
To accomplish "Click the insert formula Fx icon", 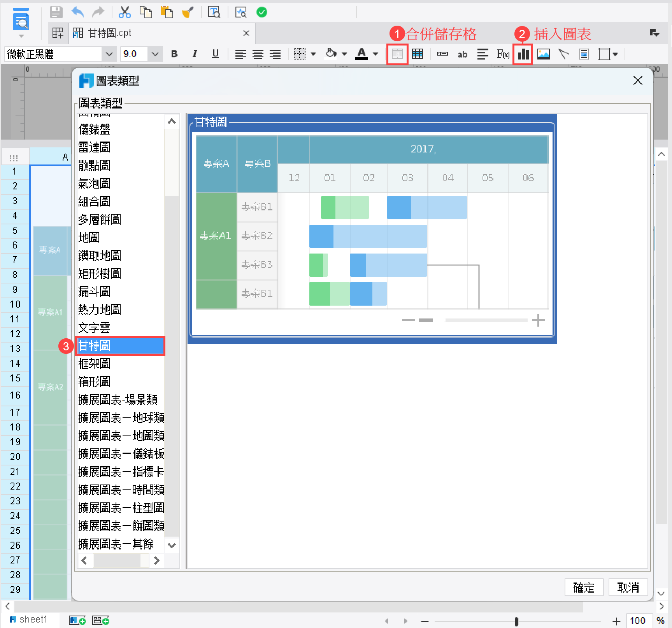I will tap(502, 54).
